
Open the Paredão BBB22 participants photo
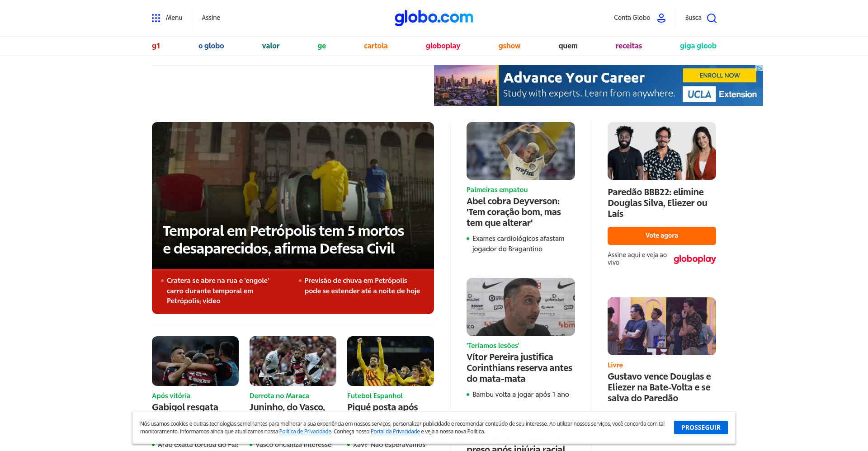coord(662,151)
